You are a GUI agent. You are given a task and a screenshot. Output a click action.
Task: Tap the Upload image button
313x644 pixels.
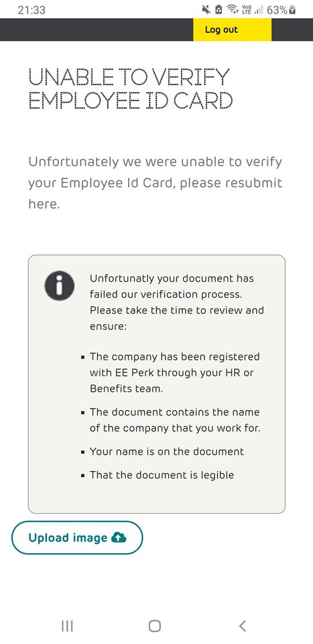pos(77,538)
